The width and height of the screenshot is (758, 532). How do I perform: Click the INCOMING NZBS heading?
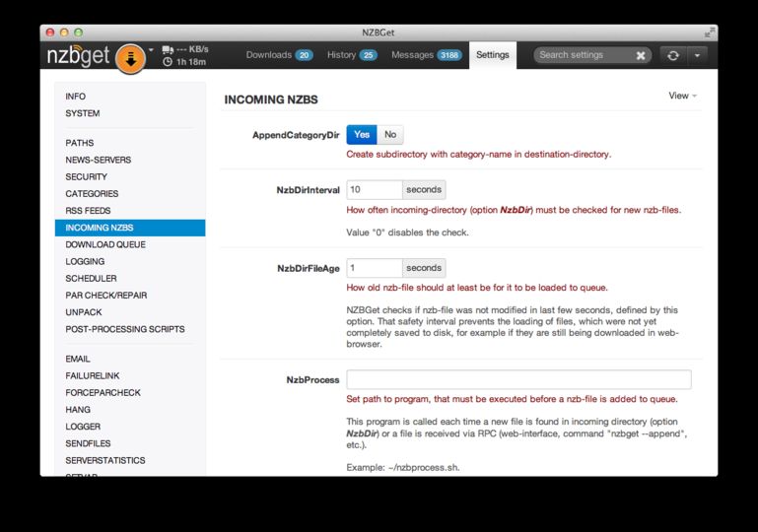pyautogui.click(x=271, y=100)
